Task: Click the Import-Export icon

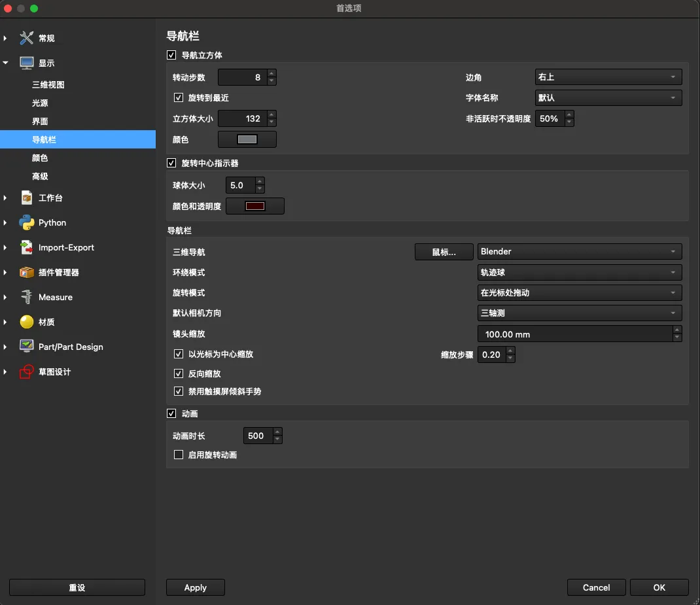Action: click(26, 247)
